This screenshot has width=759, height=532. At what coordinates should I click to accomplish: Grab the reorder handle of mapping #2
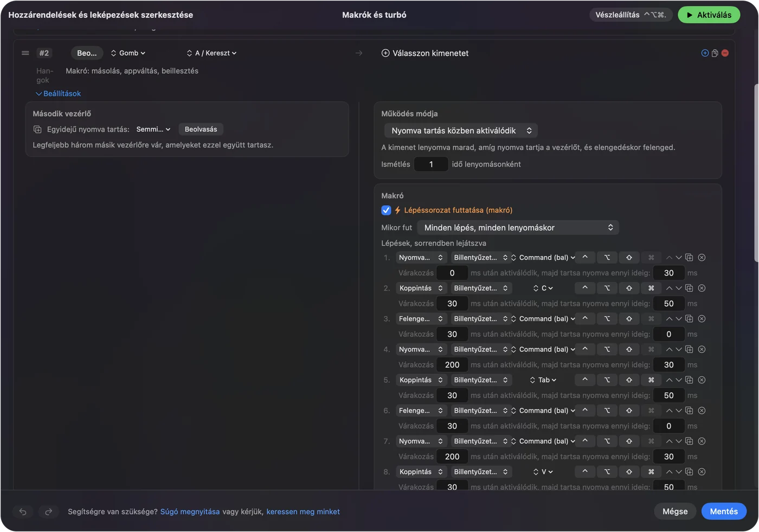pyautogui.click(x=25, y=53)
